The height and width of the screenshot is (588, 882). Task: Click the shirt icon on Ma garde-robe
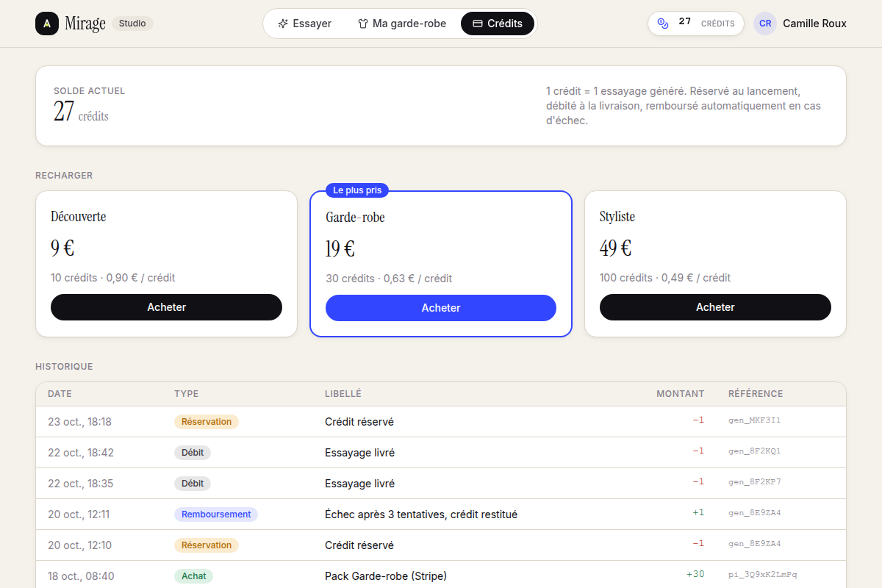pos(362,24)
